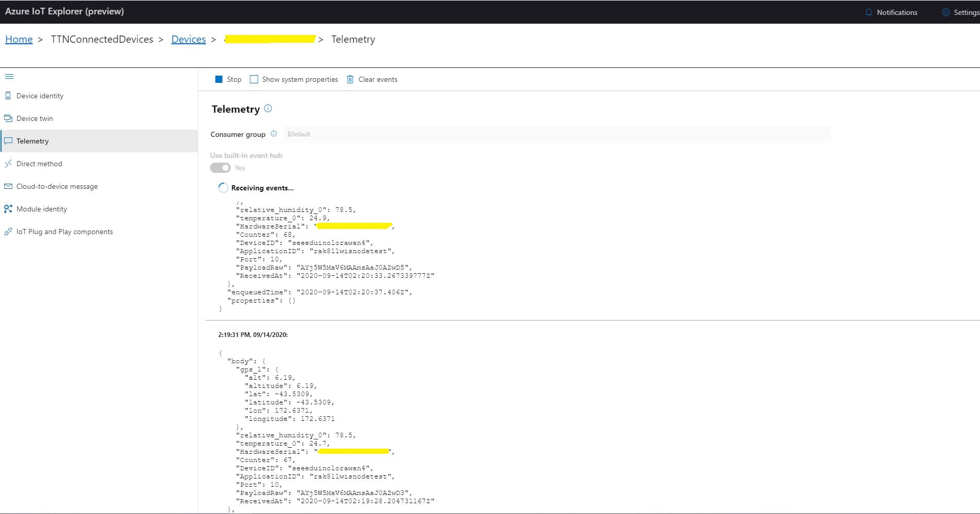Screen dimensions: 980x514
Task: Open the Devices breadcrumb link
Action: pos(188,39)
